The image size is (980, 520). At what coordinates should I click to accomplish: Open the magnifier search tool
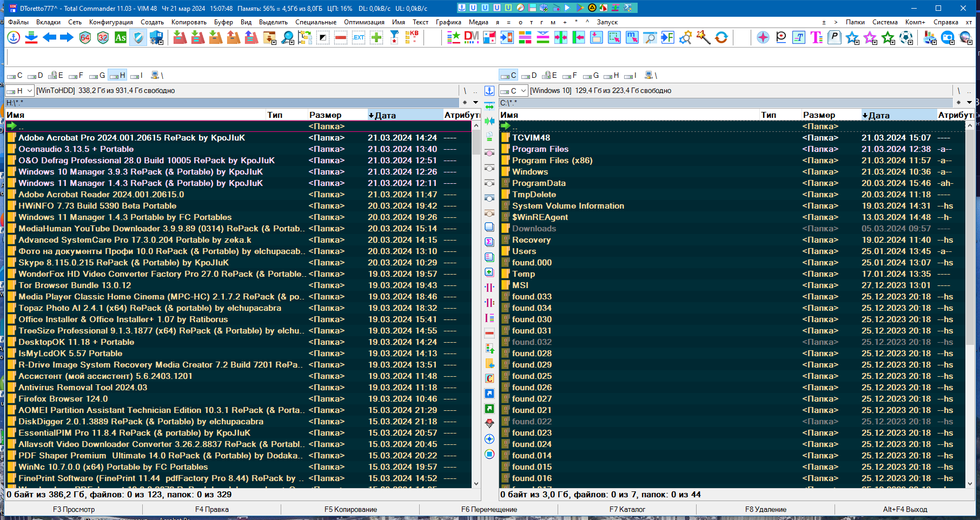point(287,37)
